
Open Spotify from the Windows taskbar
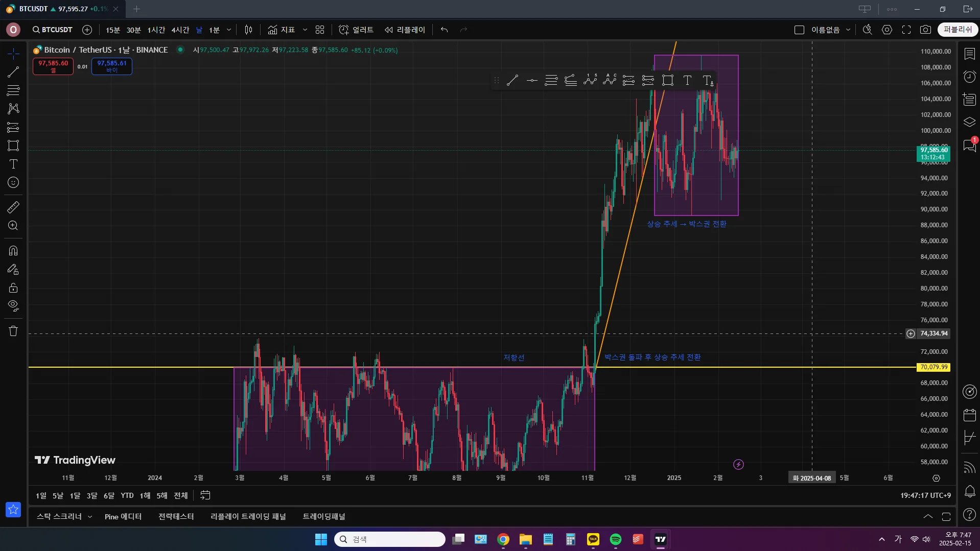point(616,539)
